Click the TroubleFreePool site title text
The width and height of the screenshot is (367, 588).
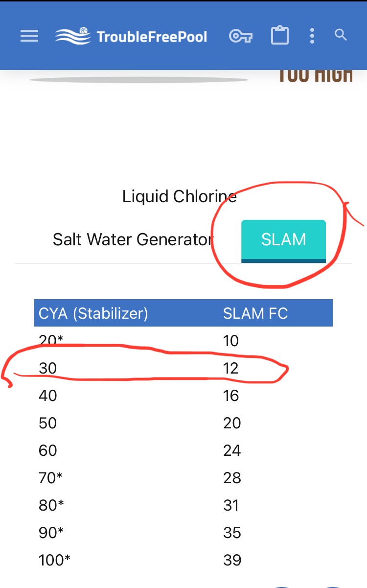click(x=152, y=37)
